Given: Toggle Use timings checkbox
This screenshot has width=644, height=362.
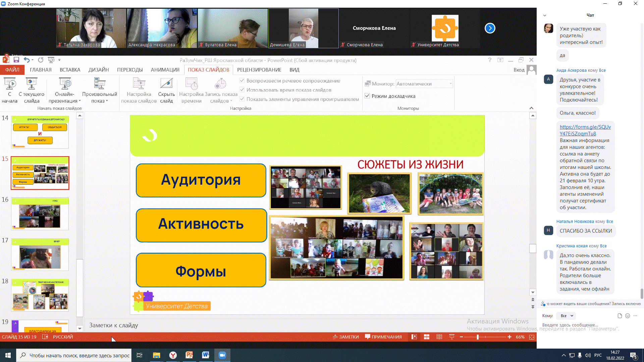Looking at the screenshot, I should coord(242,90).
